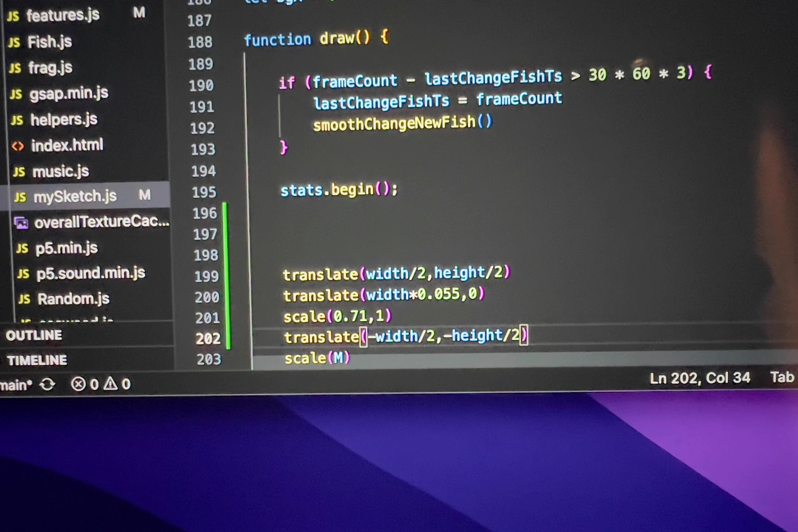Open gsap.min.js file

pos(69,94)
